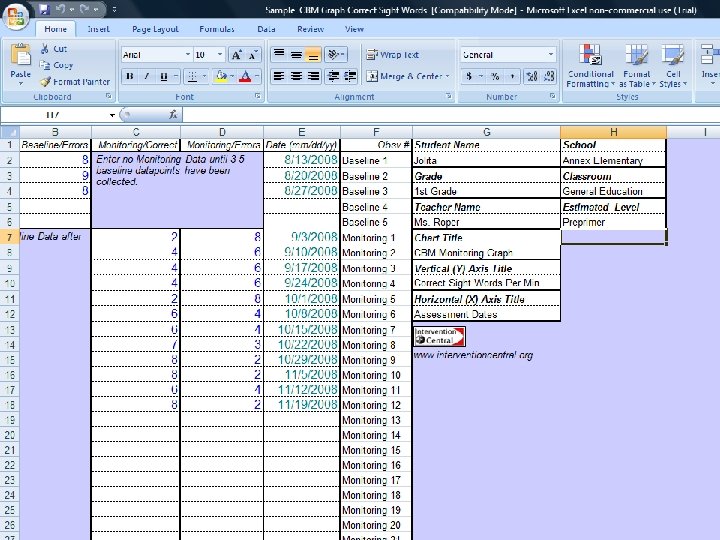Apply the red font color
720x540 pixels.
click(245, 77)
